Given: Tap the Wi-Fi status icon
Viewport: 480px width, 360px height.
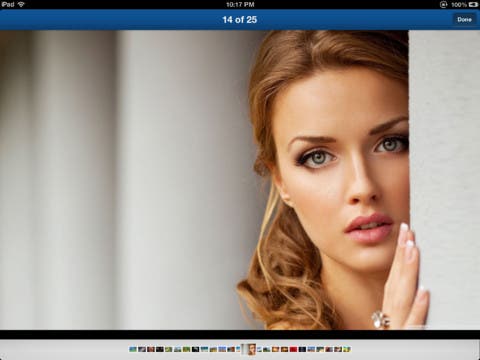Looking at the screenshot, I should [x=21, y=4].
